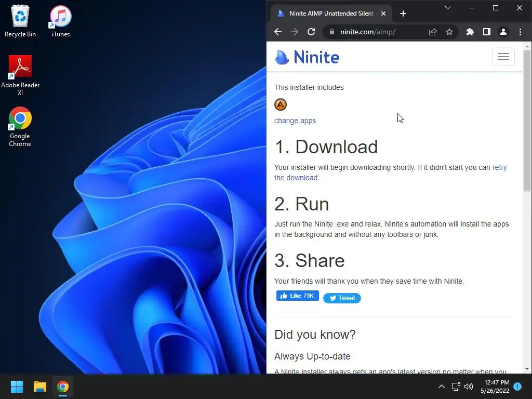The image size is (532, 399).
Task: Click the 'Did you know?' heading
Action: coord(315,335)
